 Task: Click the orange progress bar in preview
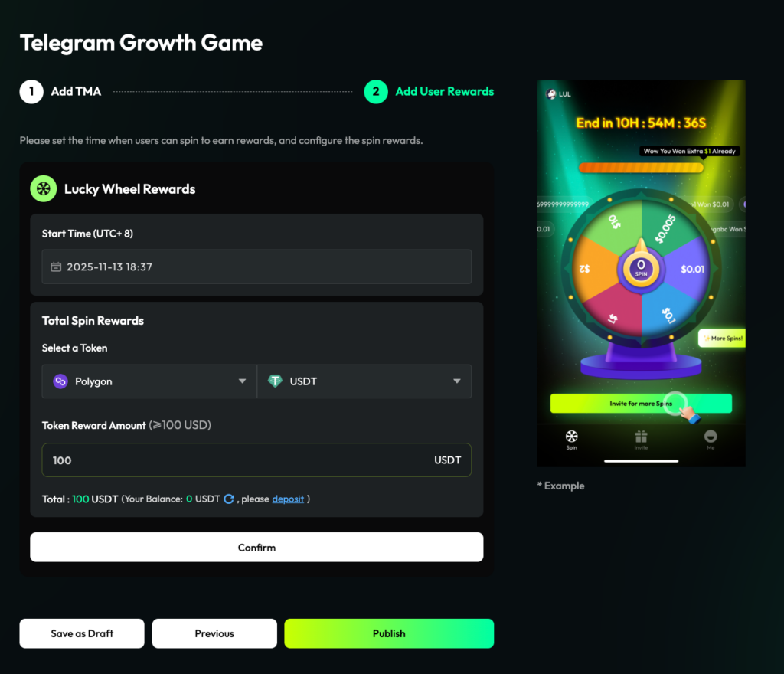point(640,167)
